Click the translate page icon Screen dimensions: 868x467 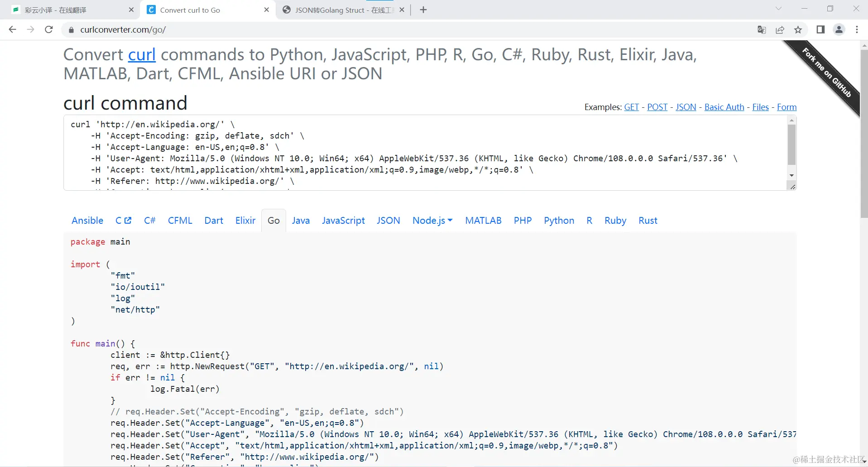tap(762, 30)
